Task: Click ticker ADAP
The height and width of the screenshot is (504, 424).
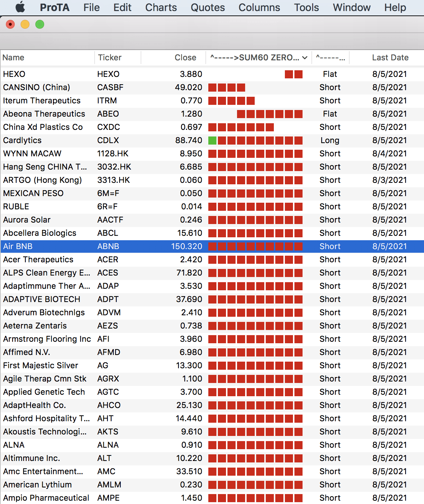Action: [x=108, y=286]
